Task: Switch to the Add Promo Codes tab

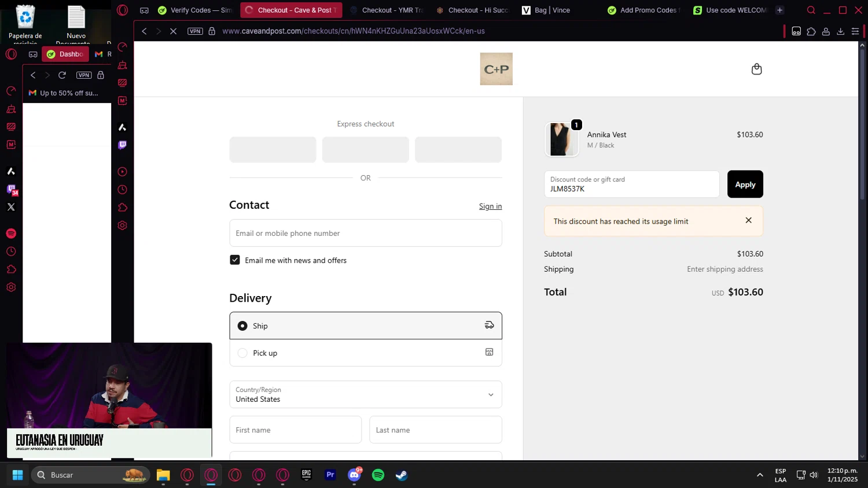Action: coord(645,10)
